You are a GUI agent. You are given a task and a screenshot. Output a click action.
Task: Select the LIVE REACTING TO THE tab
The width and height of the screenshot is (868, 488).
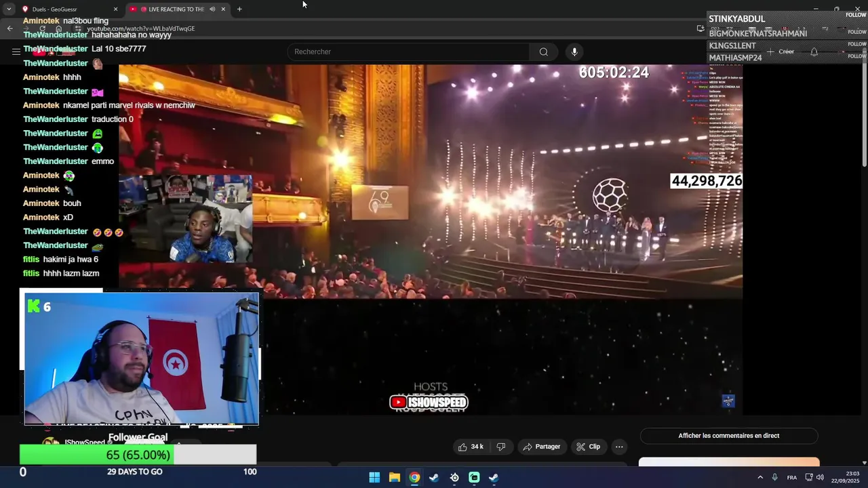[x=178, y=9]
